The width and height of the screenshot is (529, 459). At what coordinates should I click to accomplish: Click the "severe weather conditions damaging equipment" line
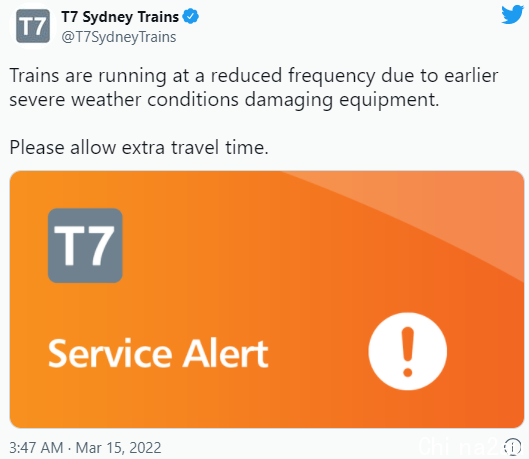224,100
